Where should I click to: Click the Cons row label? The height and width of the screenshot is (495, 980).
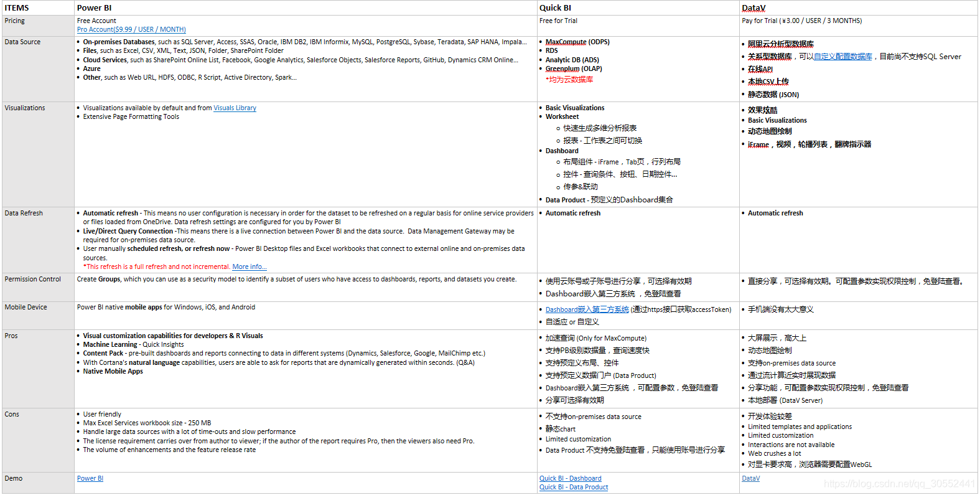tap(12, 414)
